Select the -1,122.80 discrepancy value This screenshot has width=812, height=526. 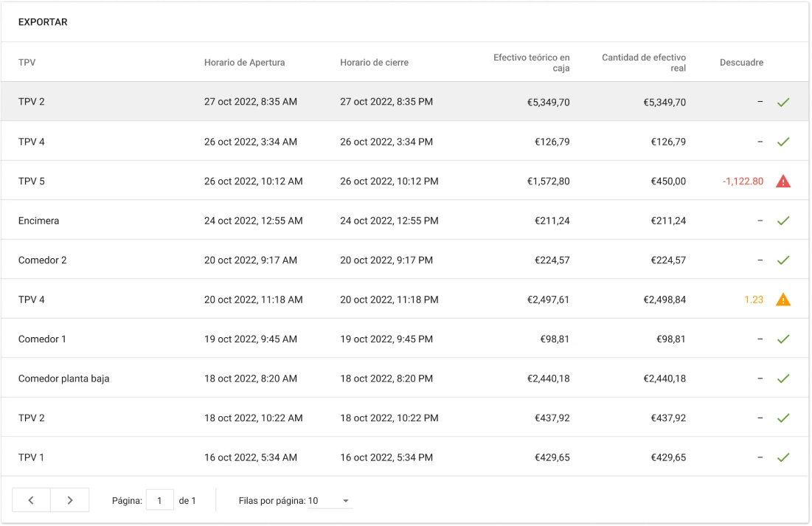[x=743, y=181]
